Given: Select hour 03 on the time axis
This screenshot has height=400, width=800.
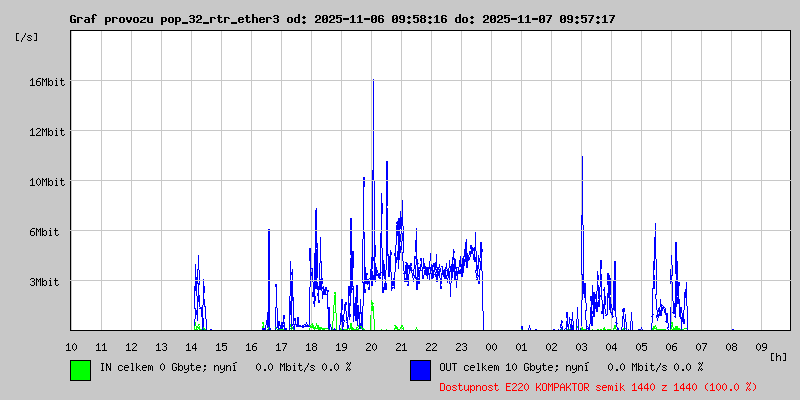Looking at the screenshot, I should (x=581, y=347).
